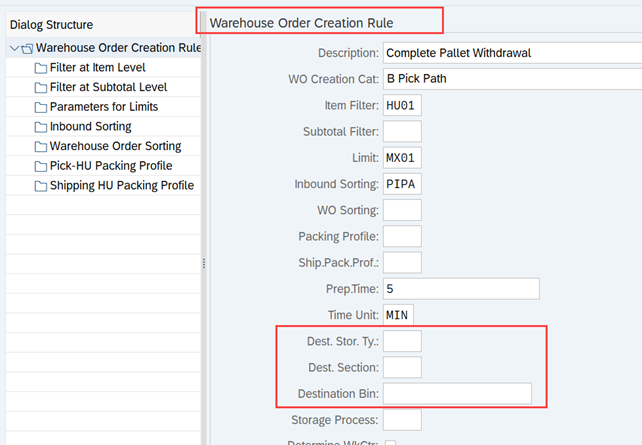Image resolution: width=642 pixels, height=445 pixels.
Task: Click open-folder icon of Warehouse Order Creation Rule
Action: coord(27,49)
